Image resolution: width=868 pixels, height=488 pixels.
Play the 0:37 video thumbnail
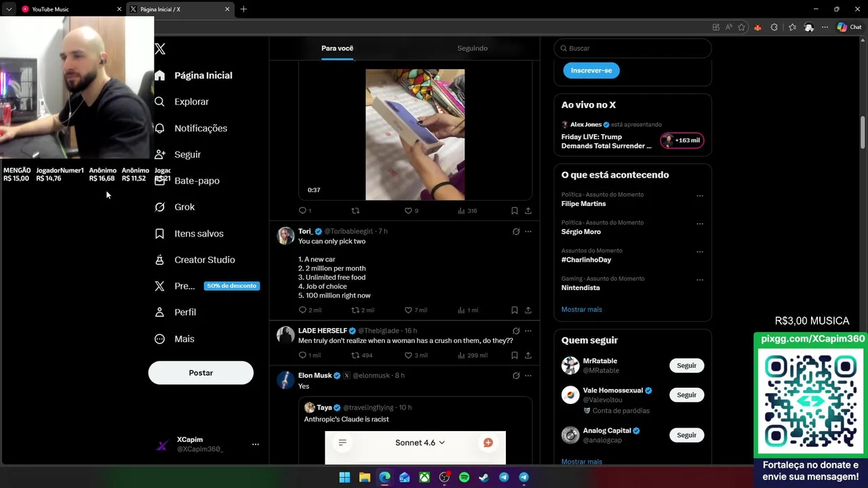click(415, 135)
